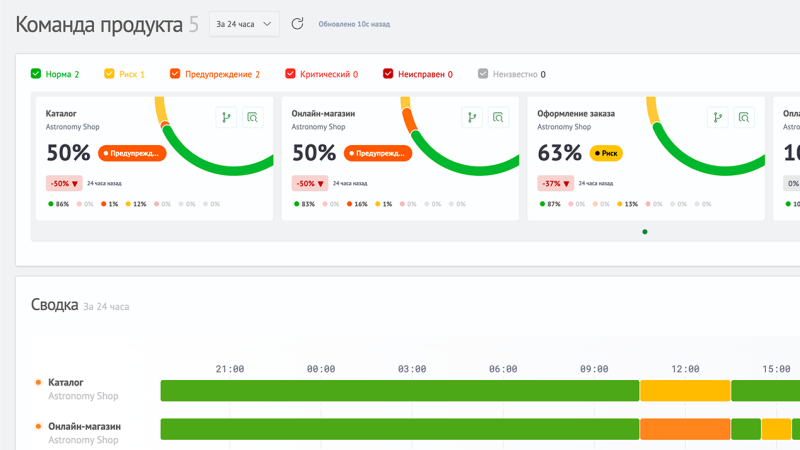Click the 'Обновлено 10с назад' status text
Image resolution: width=800 pixels, height=450 pixels.
pos(354,24)
